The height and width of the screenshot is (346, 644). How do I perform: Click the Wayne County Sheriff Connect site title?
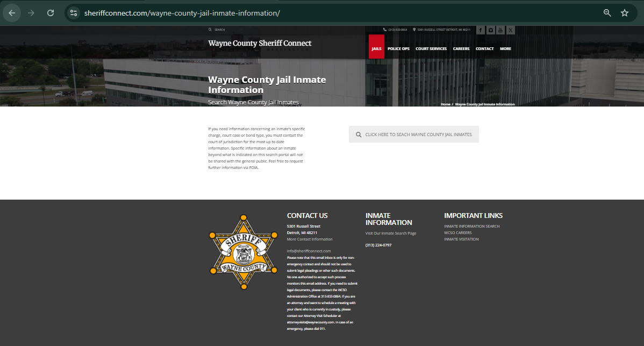[260, 43]
